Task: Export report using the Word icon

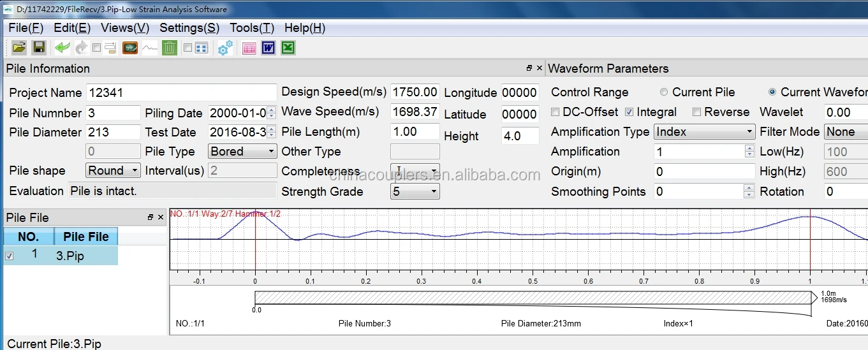Action: (268, 48)
